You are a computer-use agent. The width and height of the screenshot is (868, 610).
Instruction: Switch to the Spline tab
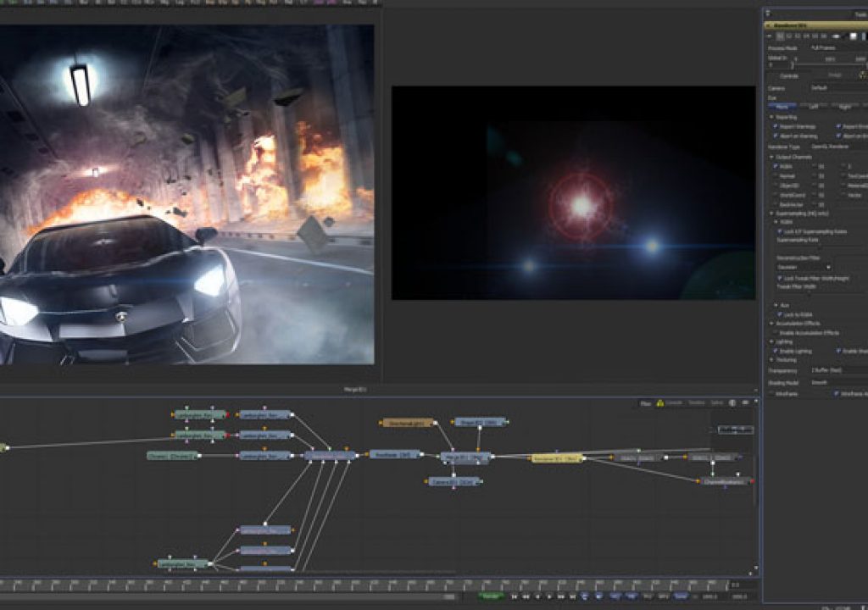point(717,403)
